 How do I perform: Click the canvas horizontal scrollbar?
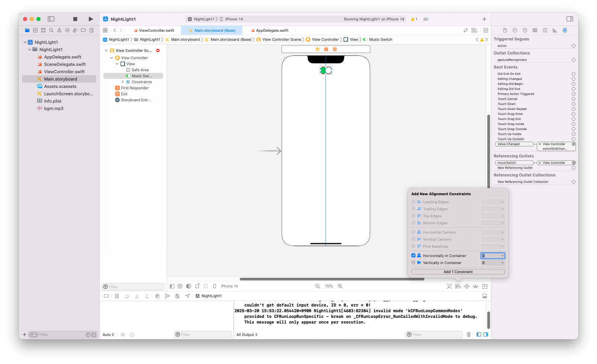coord(332,279)
